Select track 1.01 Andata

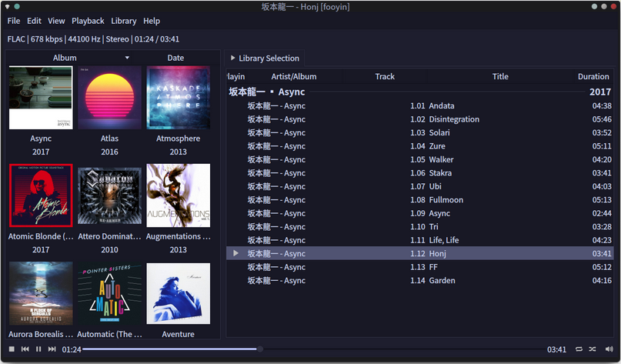pos(420,105)
